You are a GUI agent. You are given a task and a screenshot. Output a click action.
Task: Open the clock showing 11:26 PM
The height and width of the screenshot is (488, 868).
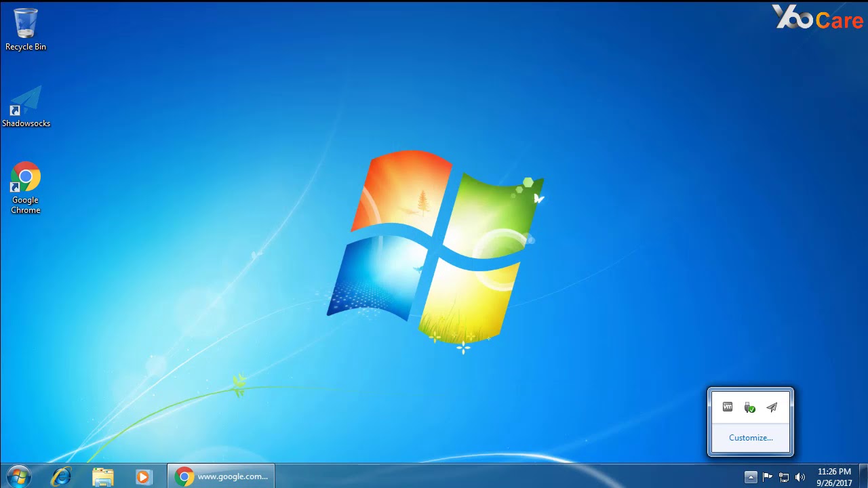(834, 477)
